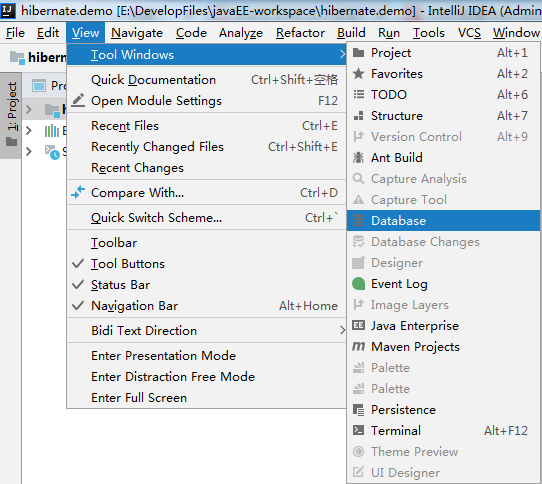The image size is (542, 484).
Task: Open the Run menu
Action: click(389, 33)
